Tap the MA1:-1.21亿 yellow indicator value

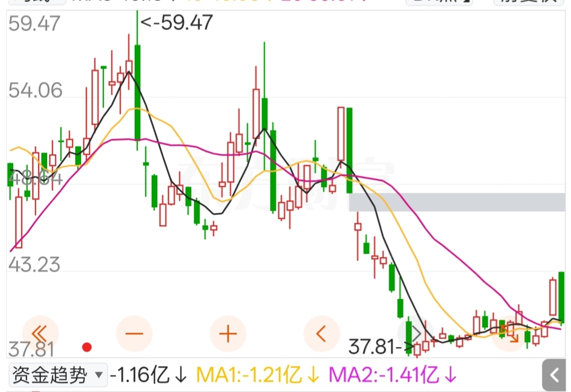coord(258,375)
